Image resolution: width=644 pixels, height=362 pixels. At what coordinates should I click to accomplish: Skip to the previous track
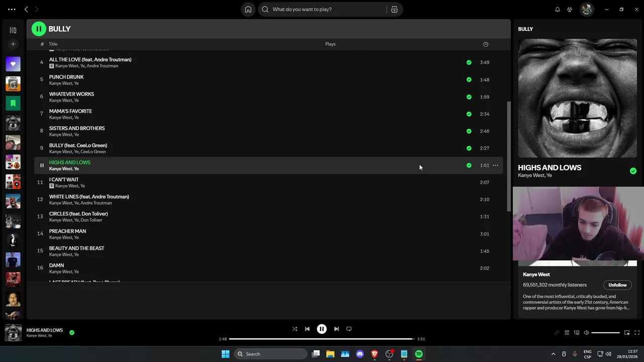tap(307, 329)
